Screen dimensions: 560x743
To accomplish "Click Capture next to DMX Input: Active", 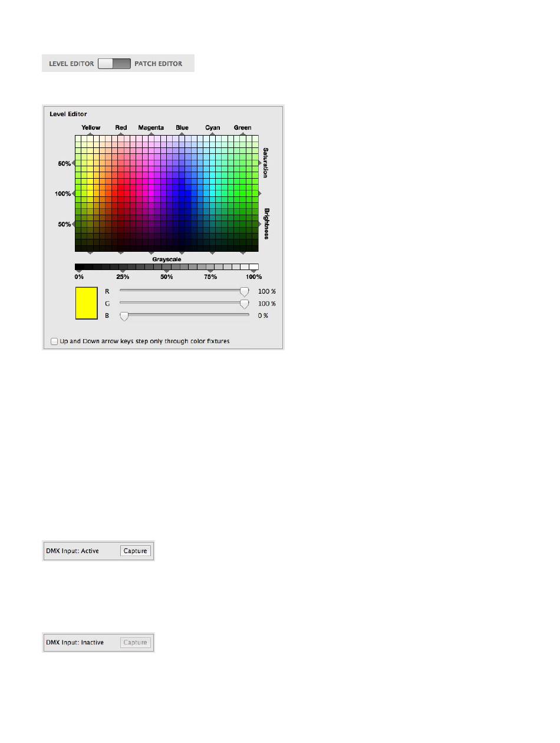I will (x=136, y=551).
